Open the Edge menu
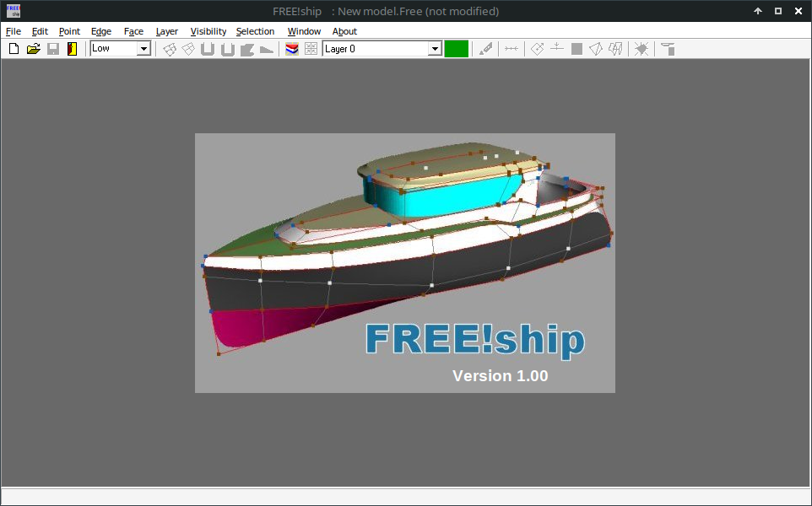Image resolution: width=812 pixels, height=506 pixels. [x=101, y=31]
